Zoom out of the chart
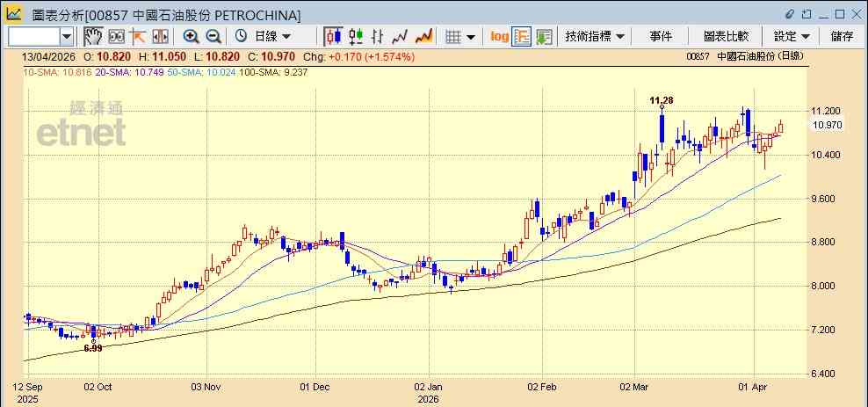The width and height of the screenshot is (868, 407). 213,37
